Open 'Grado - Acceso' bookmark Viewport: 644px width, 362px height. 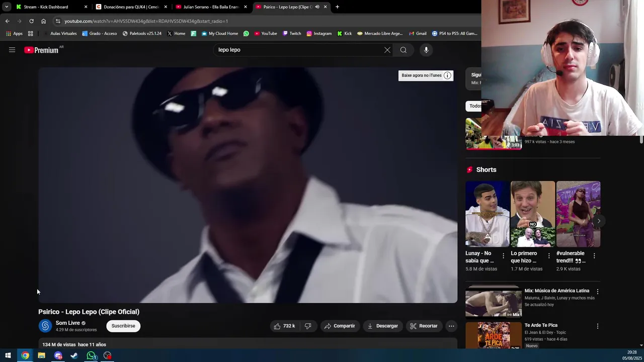(99, 34)
